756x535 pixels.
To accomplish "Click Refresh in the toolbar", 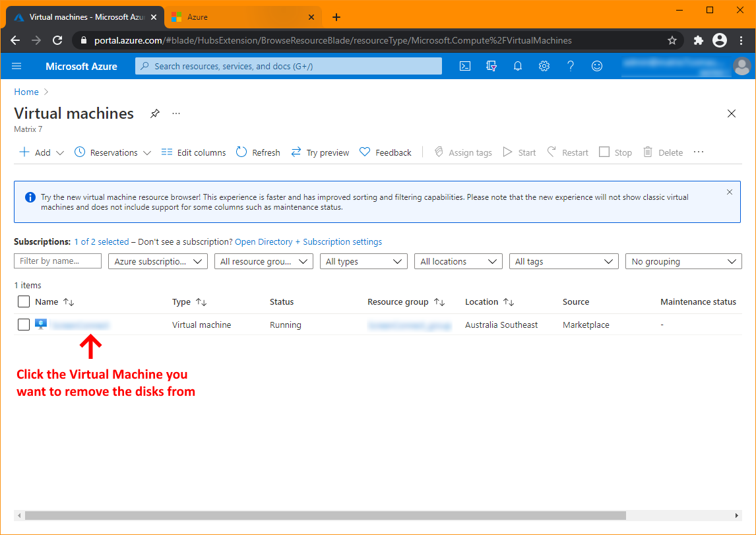I will pos(258,152).
